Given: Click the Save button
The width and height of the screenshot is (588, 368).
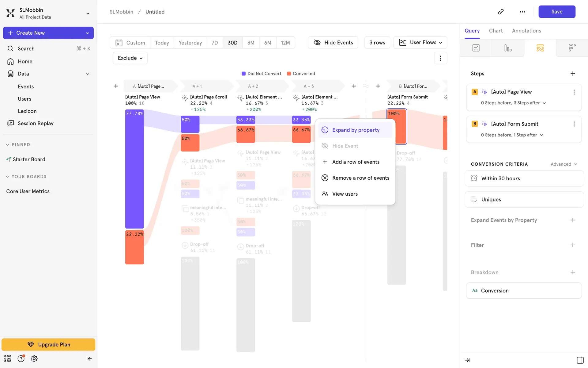Looking at the screenshot, I should (556, 12).
